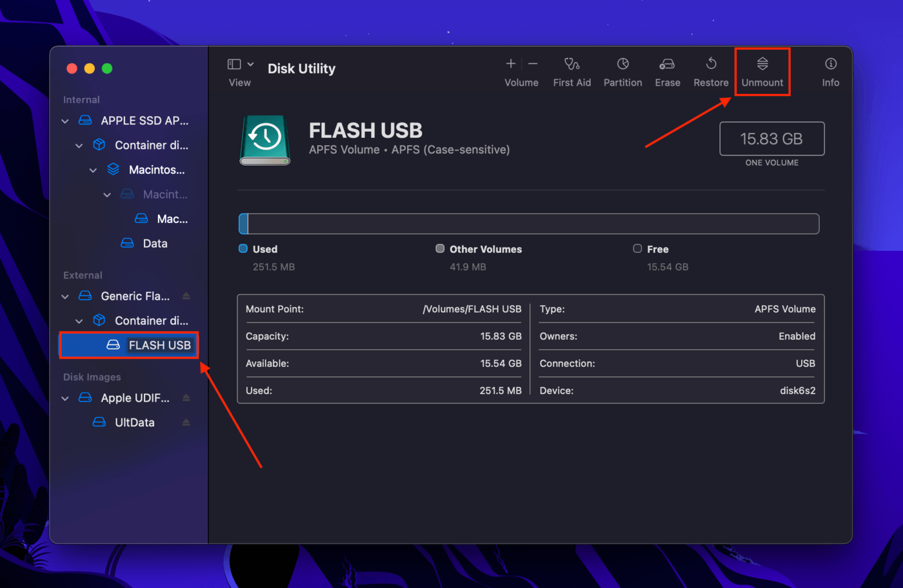
Task: Click the FLASH USB Time Machine drive icon
Action: pos(265,140)
